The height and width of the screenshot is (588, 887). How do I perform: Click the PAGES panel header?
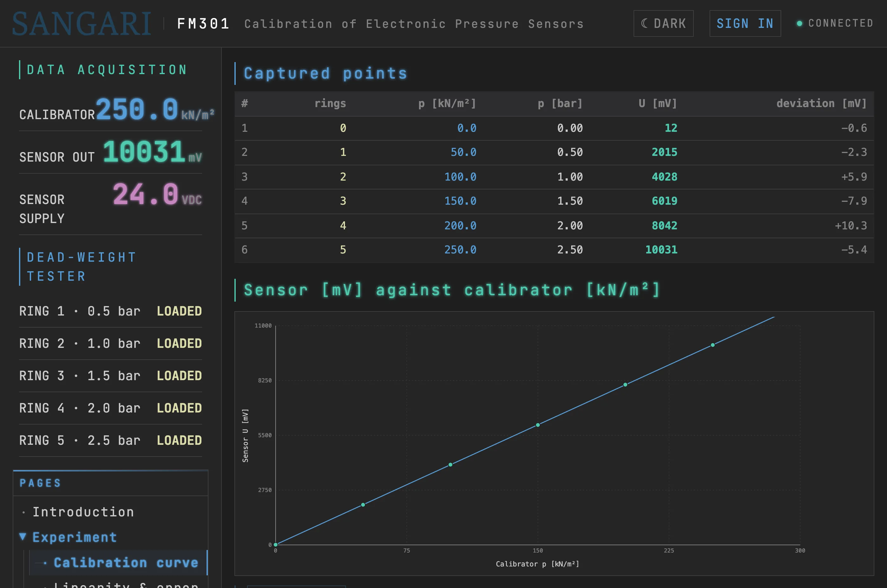[111, 483]
